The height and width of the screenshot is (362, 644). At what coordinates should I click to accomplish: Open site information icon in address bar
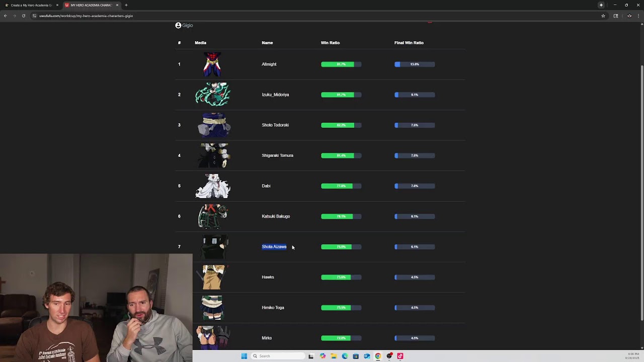pos(34,16)
